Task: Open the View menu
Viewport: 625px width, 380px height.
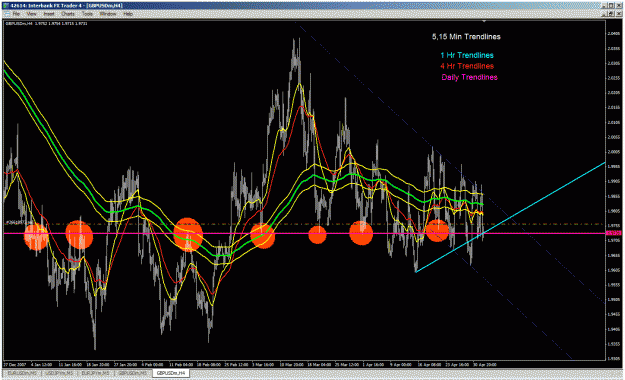Action: [x=31, y=14]
